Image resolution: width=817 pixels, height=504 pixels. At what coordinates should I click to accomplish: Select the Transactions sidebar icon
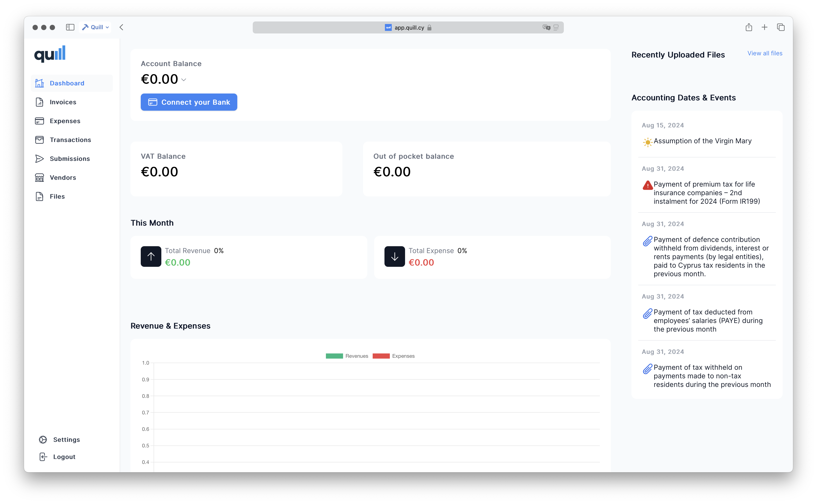tap(39, 140)
